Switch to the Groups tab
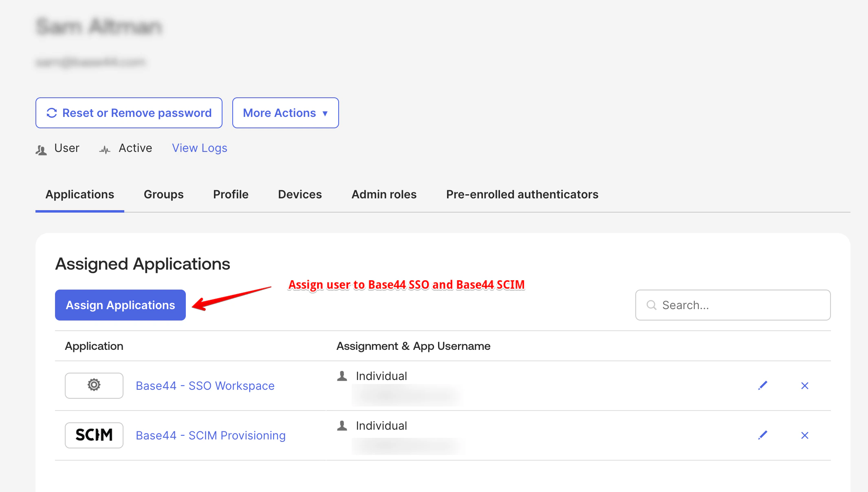This screenshot has height=492, width=868. click(x=164, y=194)
